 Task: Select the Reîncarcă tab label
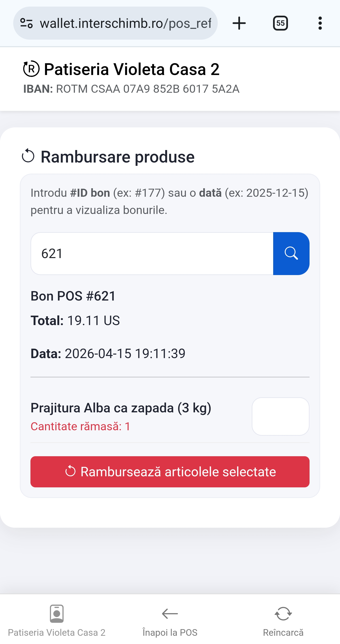[283, 632]
